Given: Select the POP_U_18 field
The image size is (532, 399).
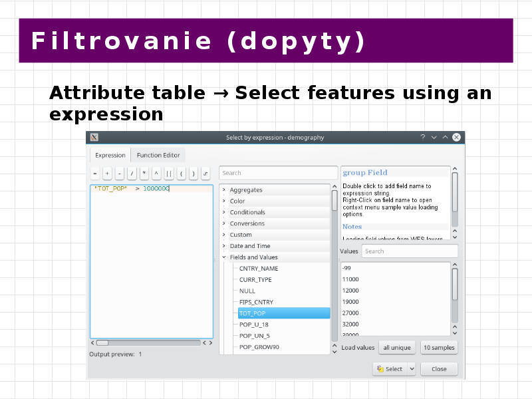Looking at the screenshot, I should point(254,325).
